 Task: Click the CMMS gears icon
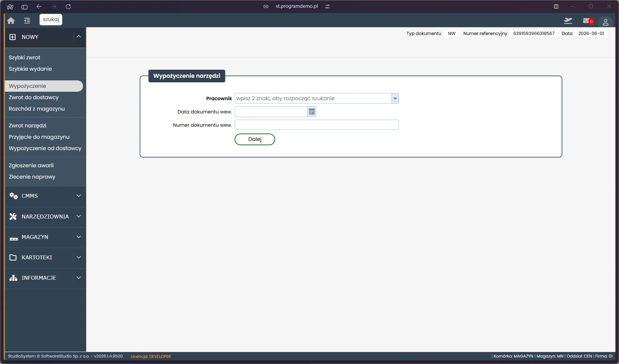[x=14, y=196]
